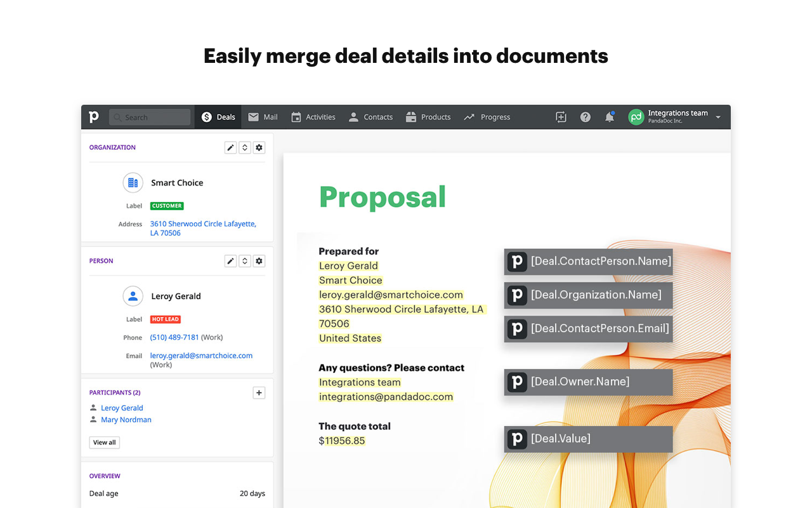Click the PARTICIPANTS (2) section header
The width and height of the screenshot is (812, 508).
[x=115, y=392]
